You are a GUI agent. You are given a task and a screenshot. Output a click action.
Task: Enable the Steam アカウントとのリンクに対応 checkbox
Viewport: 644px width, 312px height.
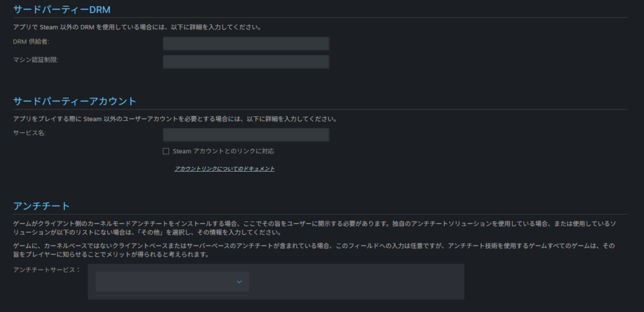click(x=166, y=152)
